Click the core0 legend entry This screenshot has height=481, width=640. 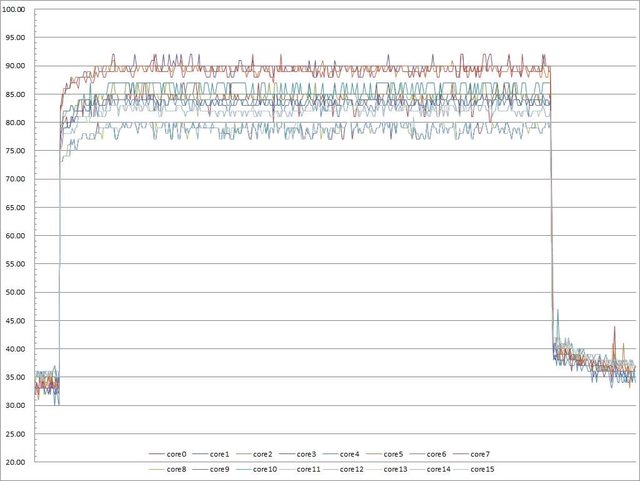click(x=179, y=454)
